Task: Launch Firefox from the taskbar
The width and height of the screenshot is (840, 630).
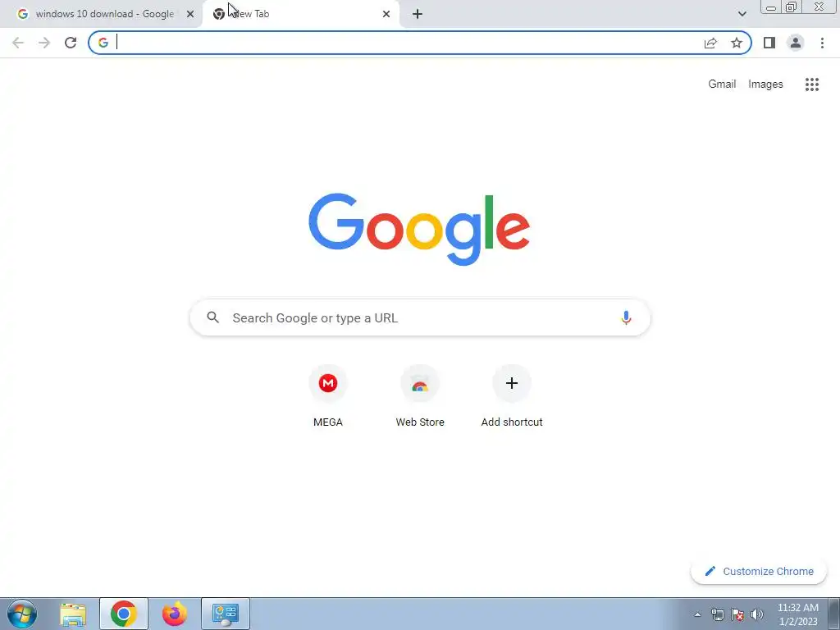Action: tap(174, 614)
